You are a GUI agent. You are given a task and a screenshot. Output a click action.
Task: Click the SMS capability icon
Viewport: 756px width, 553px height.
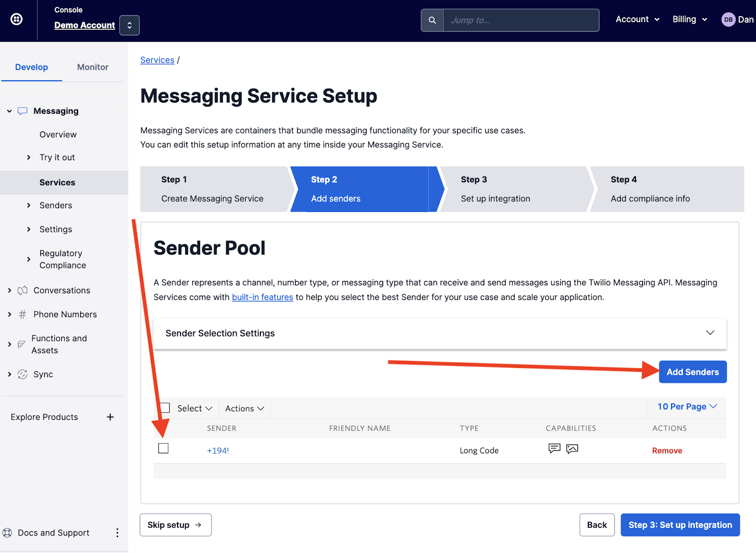coord(554,449)
